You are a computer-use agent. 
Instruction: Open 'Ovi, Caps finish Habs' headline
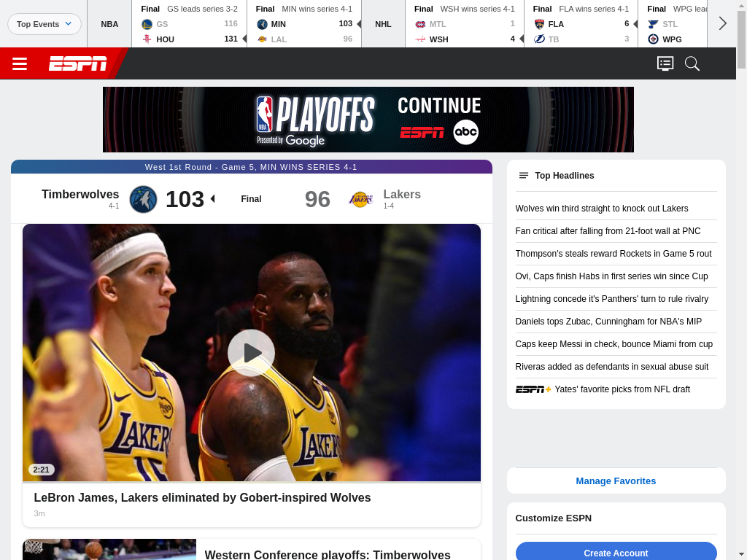pyautogui.click(x=612, y=276)
